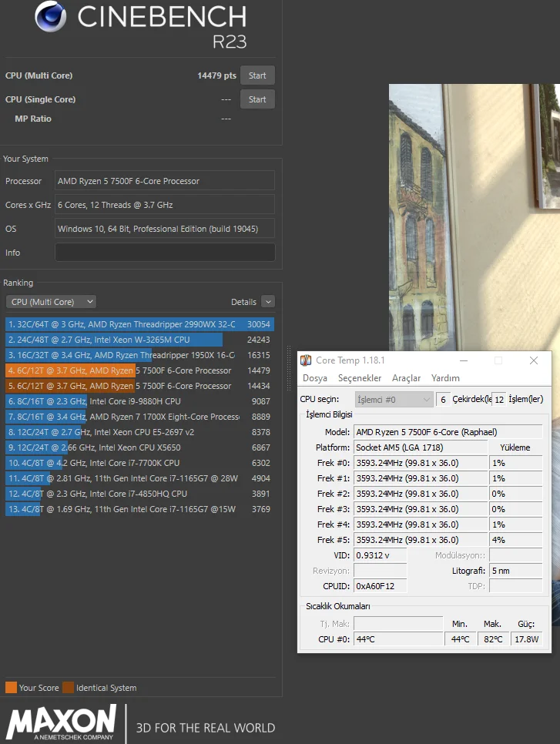Click the Frek #0 frequency value
This screenshot has height=744, width=560.
421,463
